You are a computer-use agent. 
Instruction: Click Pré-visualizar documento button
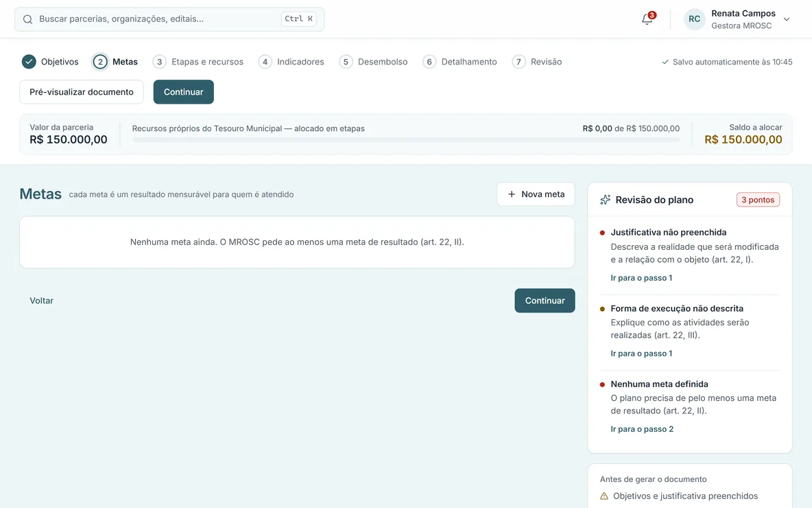point(82,92)
